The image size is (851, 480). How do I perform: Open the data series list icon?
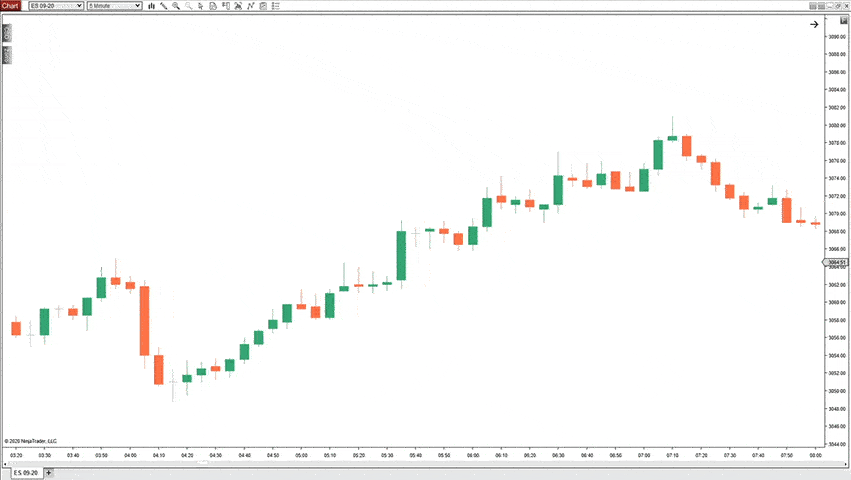tap(276, 6)
